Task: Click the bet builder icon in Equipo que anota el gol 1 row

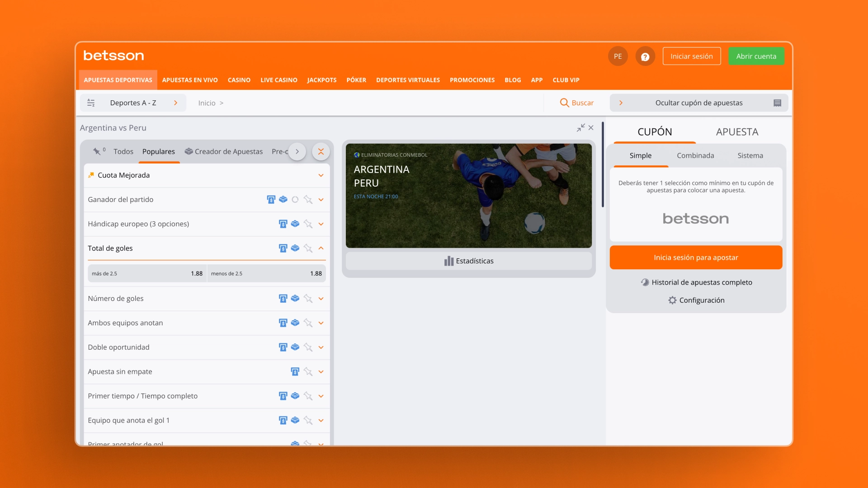Action: 295,420
